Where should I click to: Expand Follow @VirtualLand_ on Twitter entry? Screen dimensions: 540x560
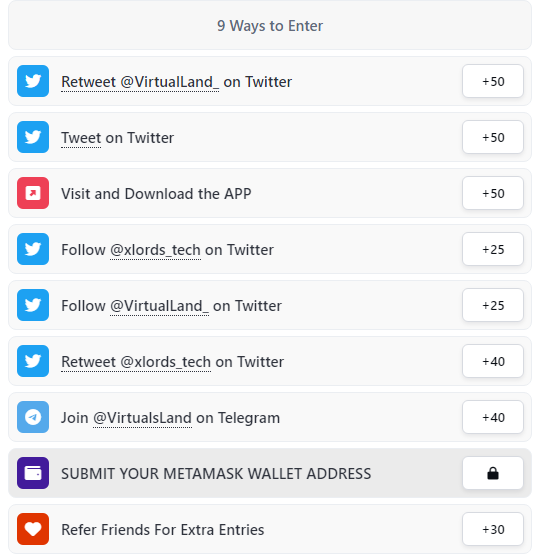coord(270,305)
